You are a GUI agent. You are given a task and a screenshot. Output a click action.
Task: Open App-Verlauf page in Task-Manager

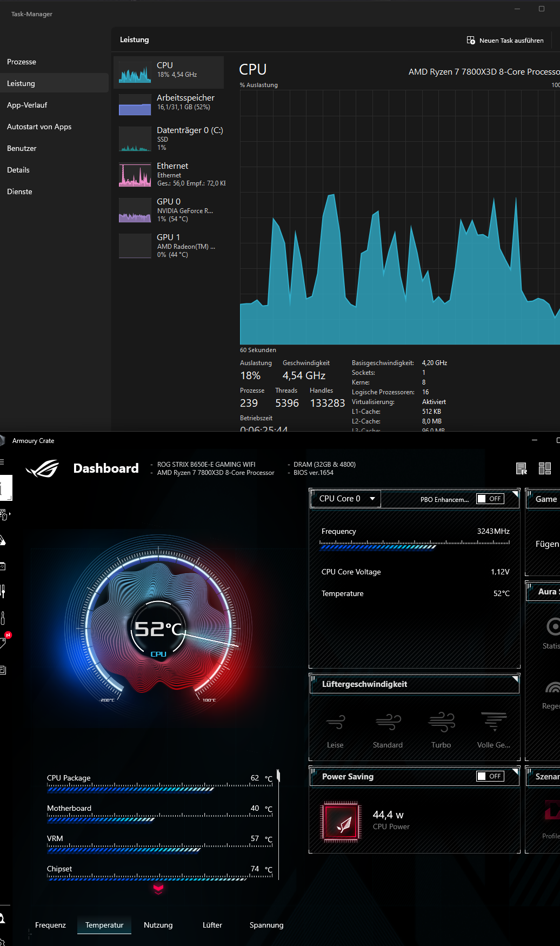coord(54,105)
